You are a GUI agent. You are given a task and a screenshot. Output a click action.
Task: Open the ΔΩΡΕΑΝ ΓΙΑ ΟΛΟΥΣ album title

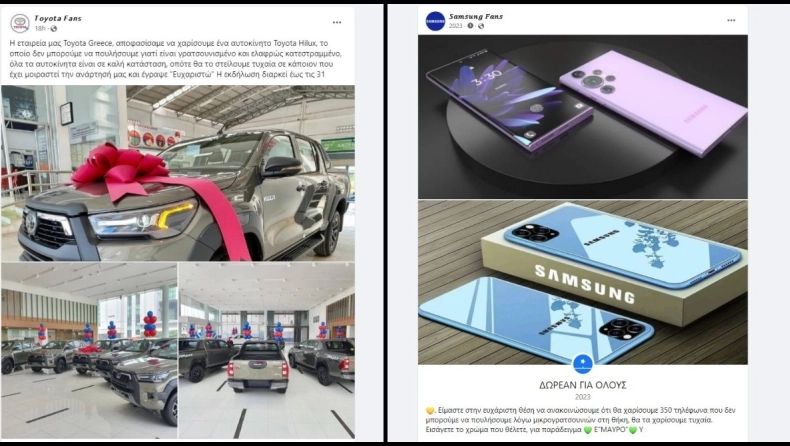pyautogui.click(x=583, y=386)
